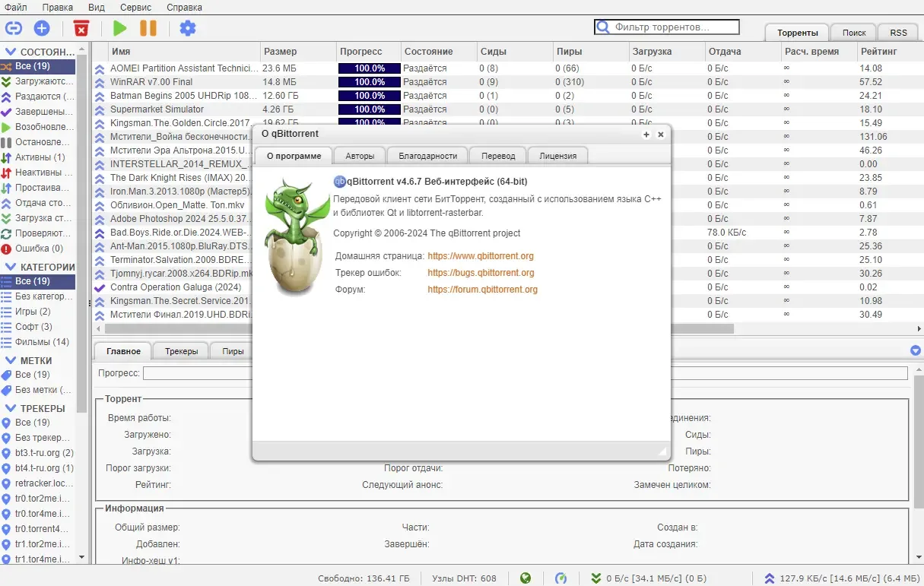
Task: Open the Файл menu
Action: pos(15,7)
